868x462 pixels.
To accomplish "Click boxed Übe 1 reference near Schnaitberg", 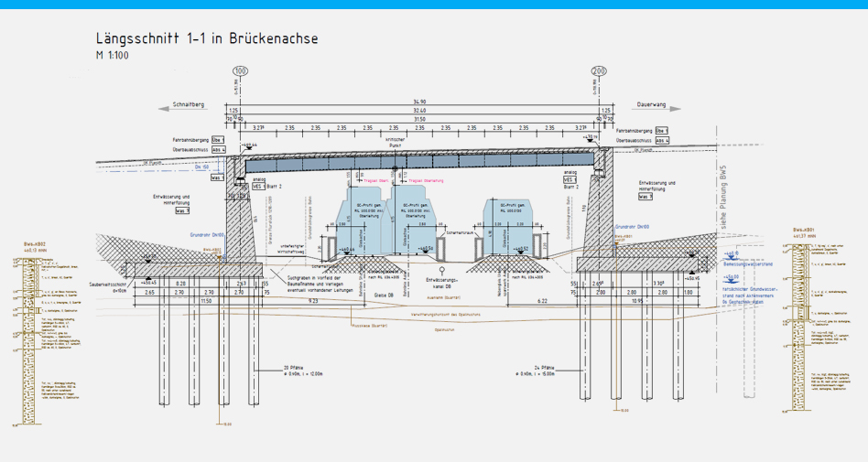I will 218,140.
